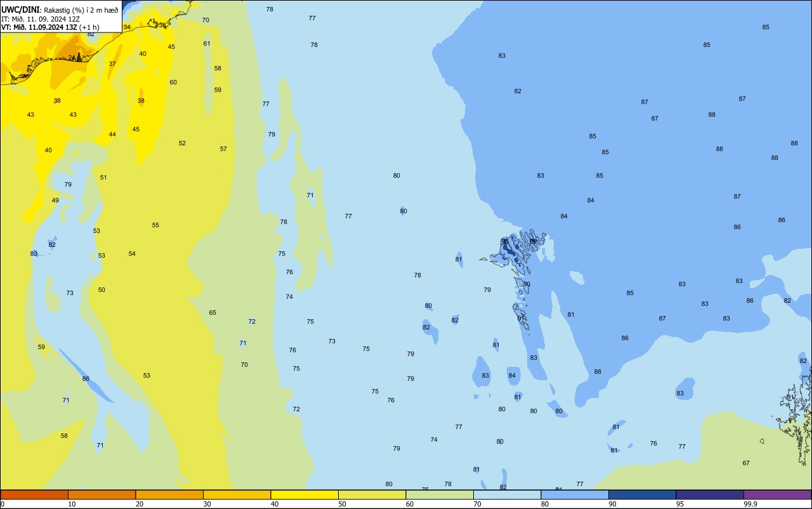Pick the 70–80 pale blue legend swatch
812x509 pixels.
coord(507,494)
